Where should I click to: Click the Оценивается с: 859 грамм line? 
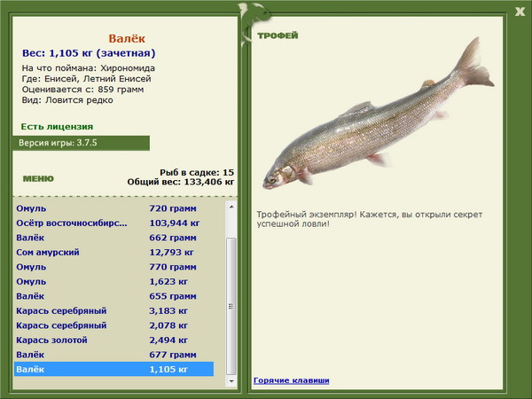pyautogui.click(x=82, y=90)
